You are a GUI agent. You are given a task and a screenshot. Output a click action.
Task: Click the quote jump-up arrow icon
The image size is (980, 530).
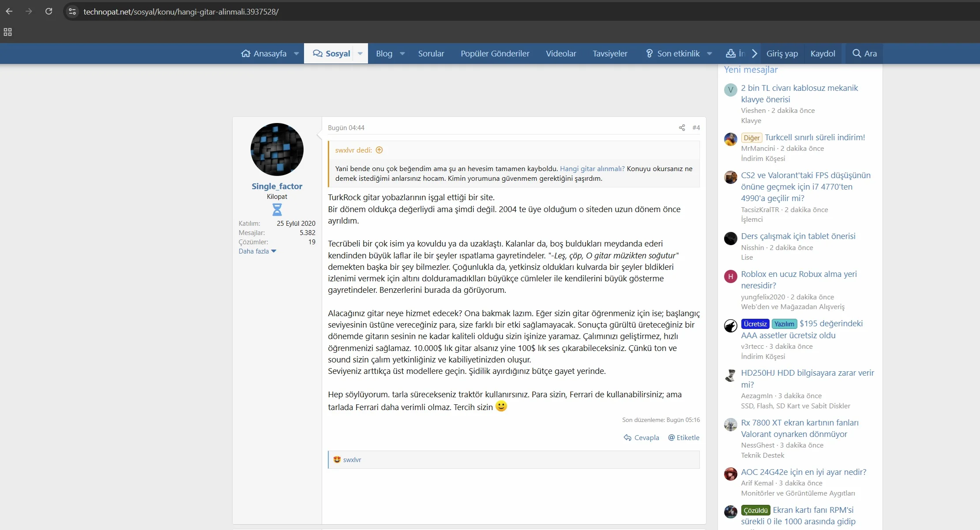click(379, 150)
